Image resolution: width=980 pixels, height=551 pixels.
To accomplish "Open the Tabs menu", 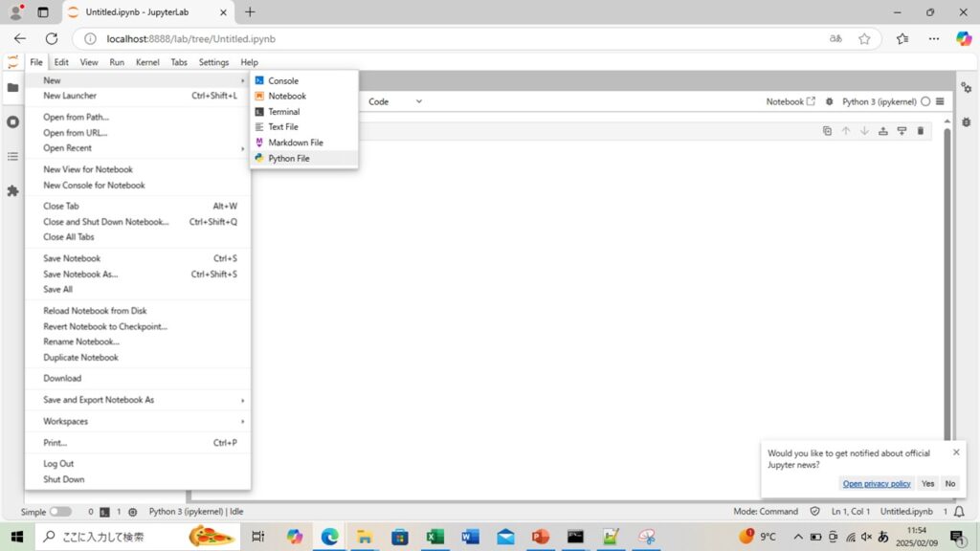I will [x=179, y=62].
